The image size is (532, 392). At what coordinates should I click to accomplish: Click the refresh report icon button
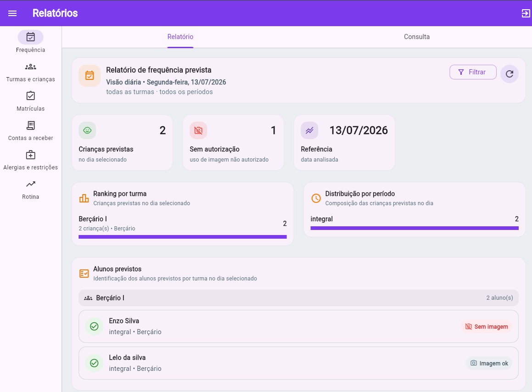[509, 73]
